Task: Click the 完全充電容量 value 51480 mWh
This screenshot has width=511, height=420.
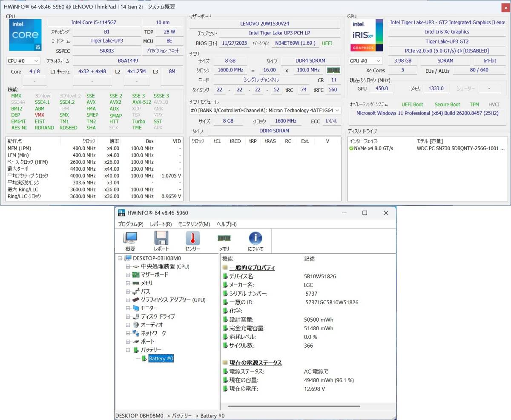Action: tap(319, 328)
